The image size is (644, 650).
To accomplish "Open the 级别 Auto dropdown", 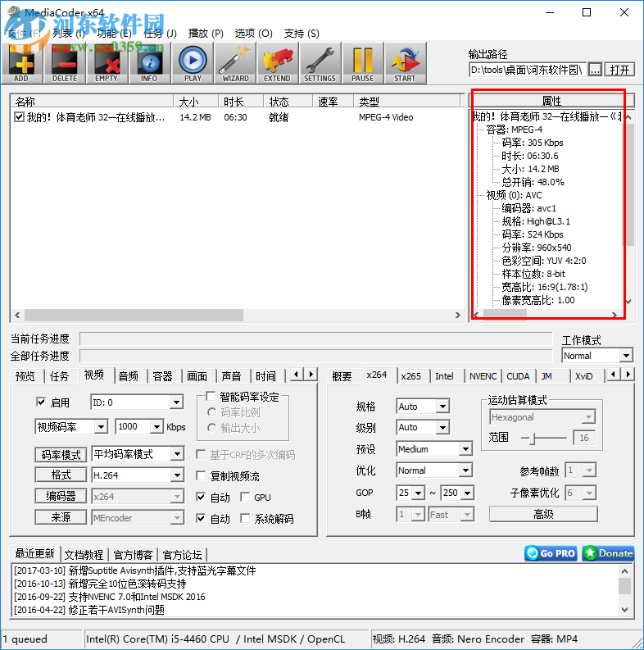I will pos(423,427).
